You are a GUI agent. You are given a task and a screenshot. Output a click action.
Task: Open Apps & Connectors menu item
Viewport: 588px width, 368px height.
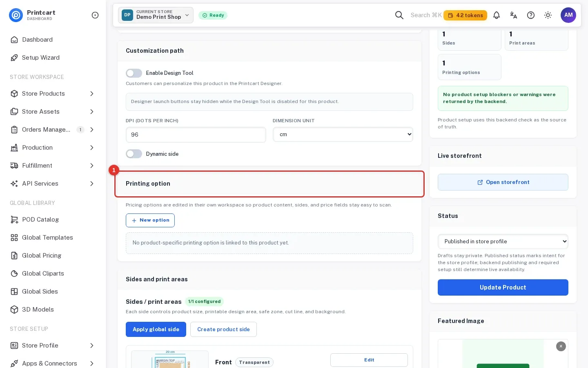click(x=53, y=364)
